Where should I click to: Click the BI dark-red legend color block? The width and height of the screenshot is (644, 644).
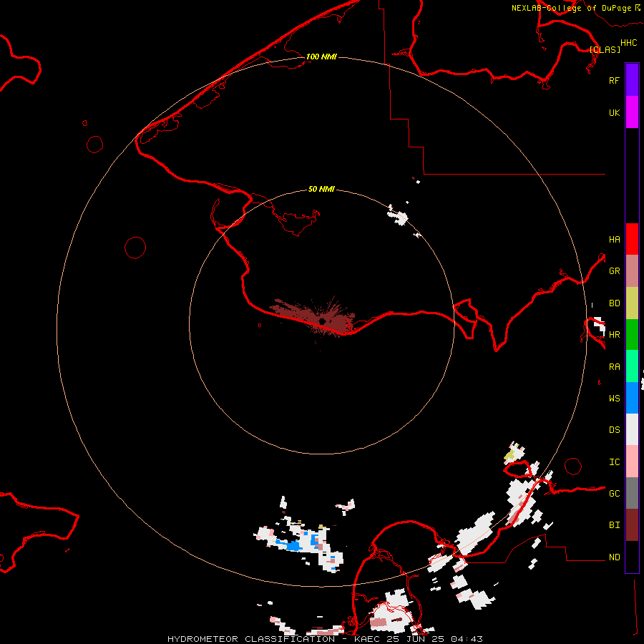coord(632,525)
